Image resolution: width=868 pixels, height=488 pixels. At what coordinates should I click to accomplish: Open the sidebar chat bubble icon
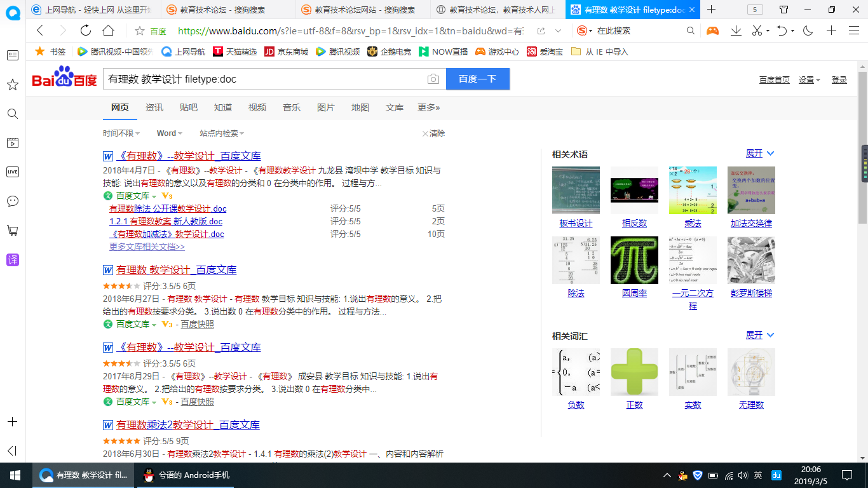pos(13,201)
